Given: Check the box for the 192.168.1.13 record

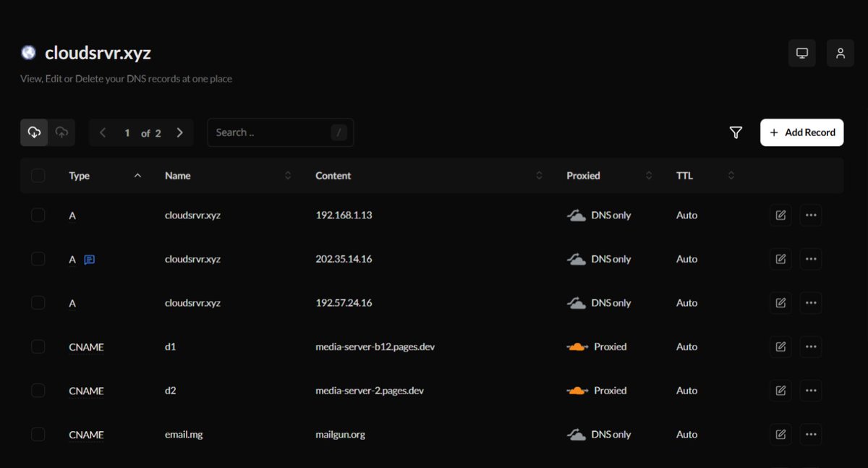Looking at the screenshot, I should (38, 215).
